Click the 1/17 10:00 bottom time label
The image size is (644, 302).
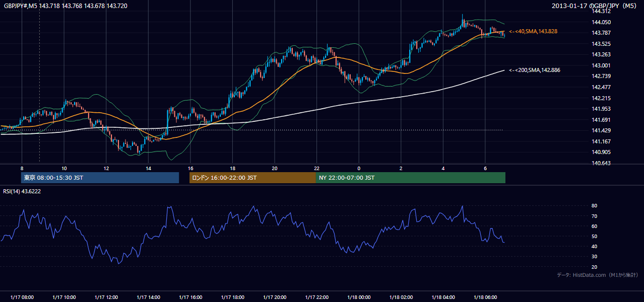pos(64,297)
